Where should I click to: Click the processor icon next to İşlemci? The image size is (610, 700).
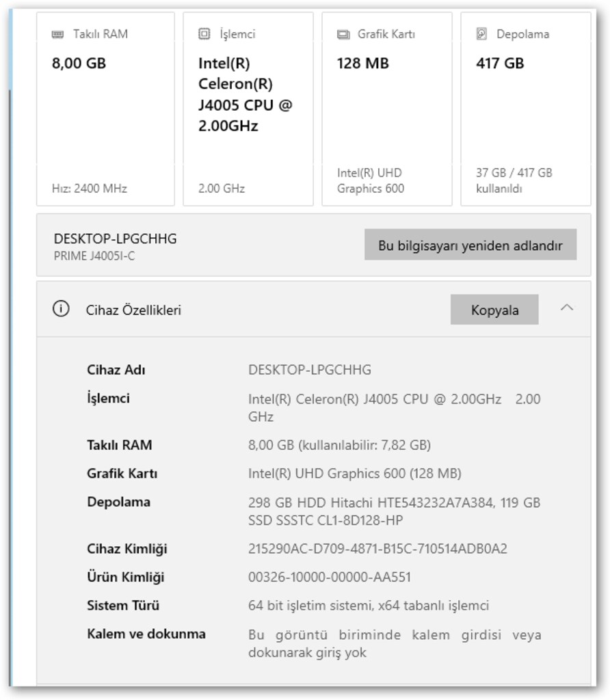(204, 34)
